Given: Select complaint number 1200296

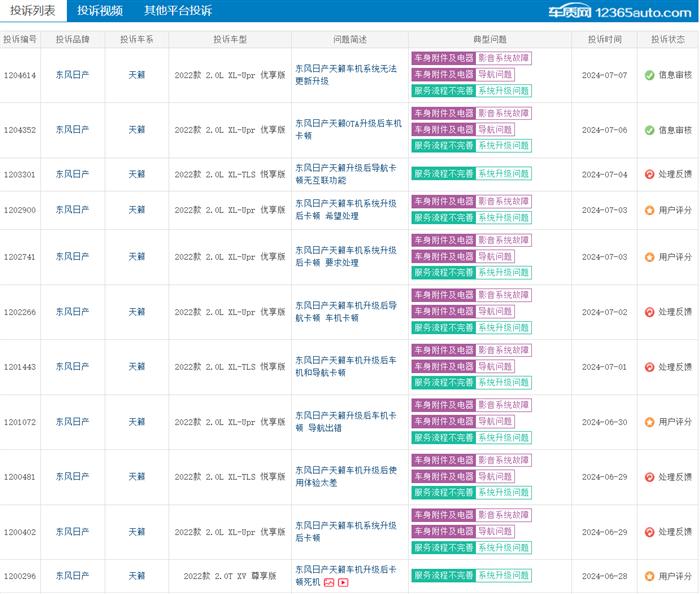Looking at the screenshot, I should click(20, 576).
